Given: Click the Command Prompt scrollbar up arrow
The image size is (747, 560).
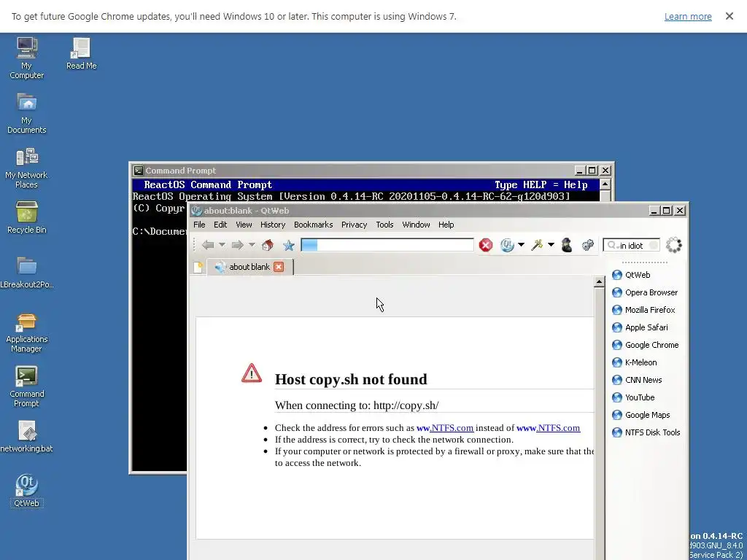Looking at the screenshot, I should point(605,184).
